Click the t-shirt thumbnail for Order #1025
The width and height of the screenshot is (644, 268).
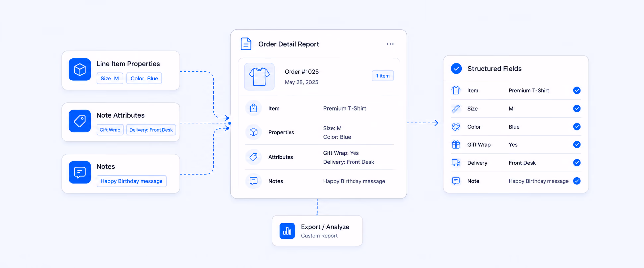[x=259, y=77]
